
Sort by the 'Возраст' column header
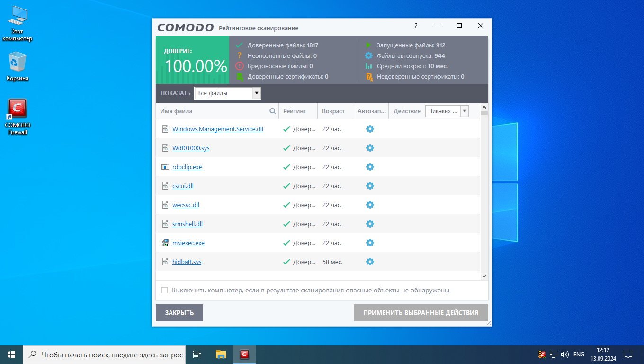pyautogui.click(x=333, y=111)
